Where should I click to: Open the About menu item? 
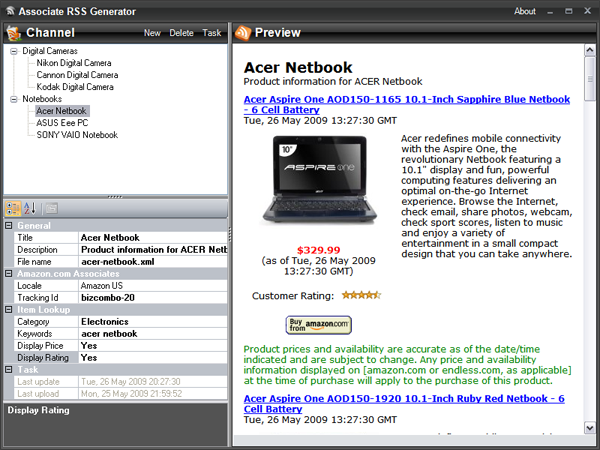pos(525,11)
